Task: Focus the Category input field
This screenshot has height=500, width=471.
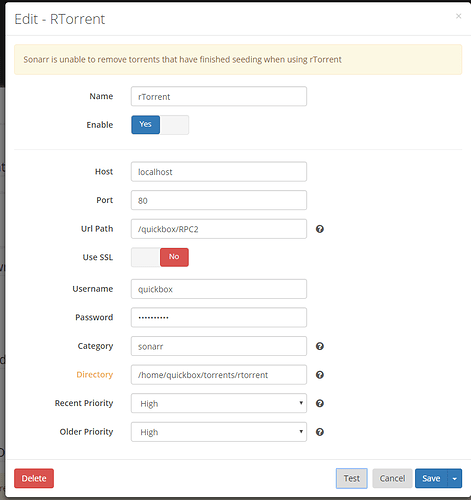Action: click(x=219, y=346)
